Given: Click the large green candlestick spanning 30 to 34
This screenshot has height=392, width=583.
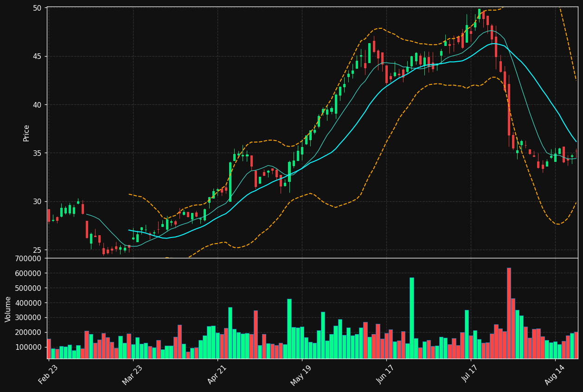Looking at the screenshot, I should [230, 182].
